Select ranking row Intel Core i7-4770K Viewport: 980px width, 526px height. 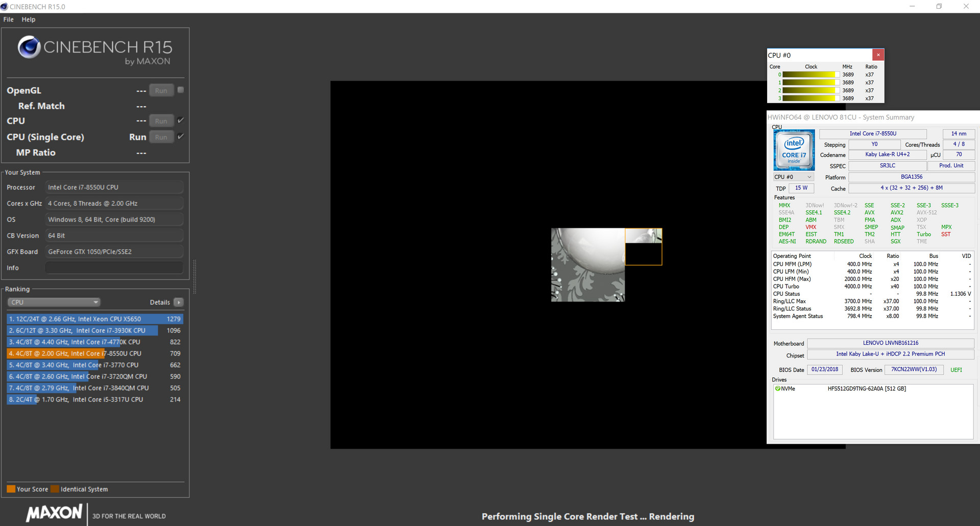[95, 342]
